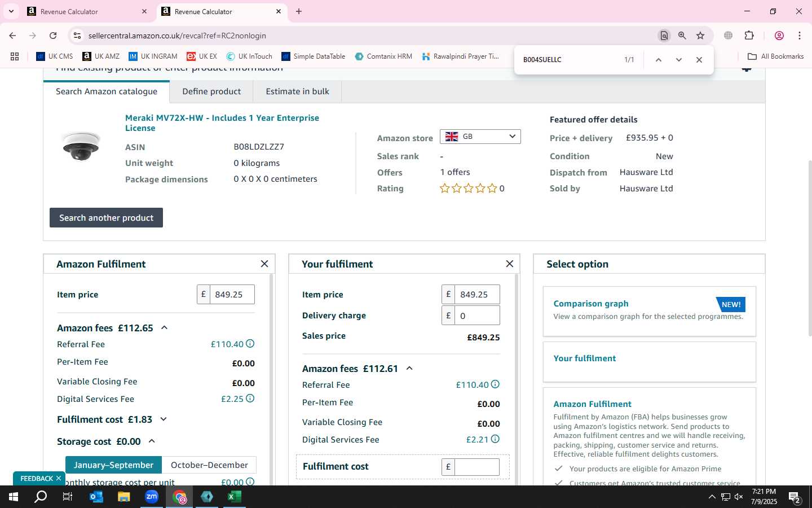This screenshot has height=508, width=812.
Task: Edit Delivery charge field
Action: (x=477, y=316)
